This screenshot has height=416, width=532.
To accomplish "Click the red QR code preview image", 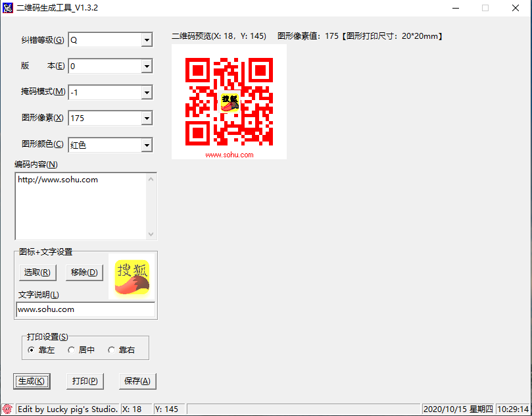I will 229,101.
